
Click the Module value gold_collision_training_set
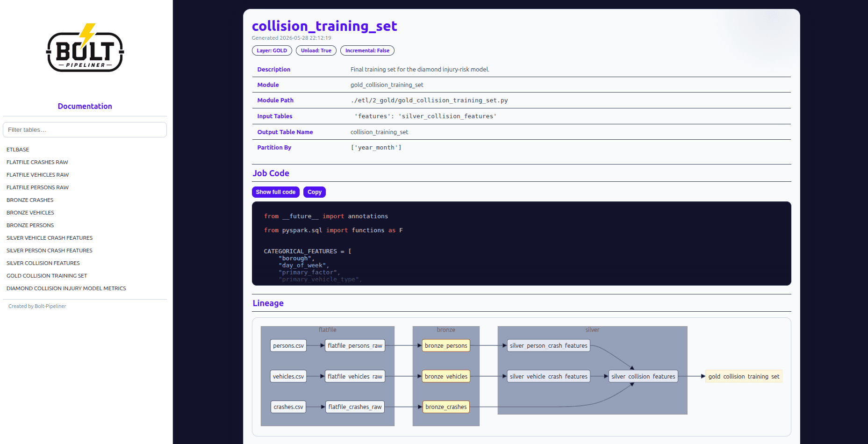click(x=387, y=85)
